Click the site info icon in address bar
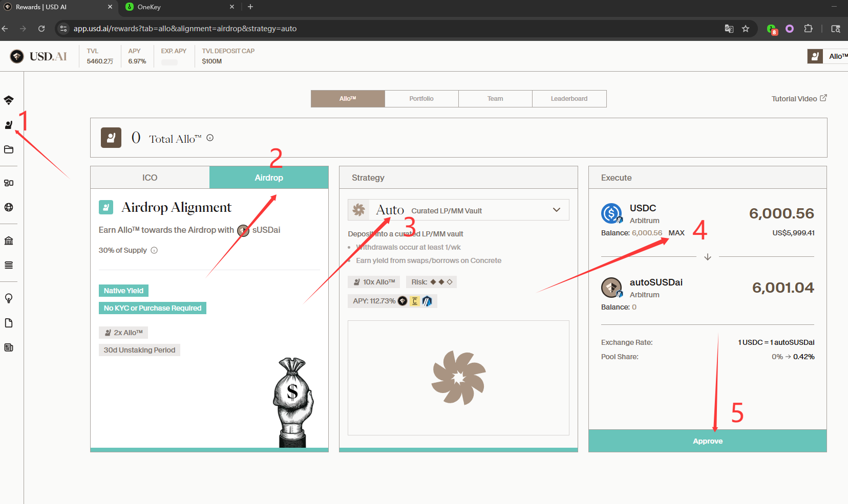The width and height of the screenshot is (848, 504). coord(63,29)
